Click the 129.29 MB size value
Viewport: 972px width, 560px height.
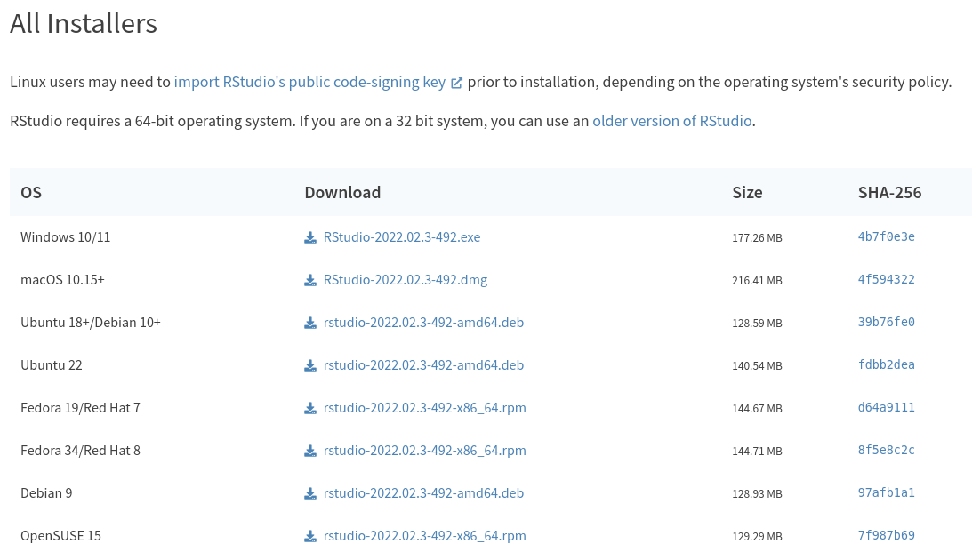[x=757, y=537]
